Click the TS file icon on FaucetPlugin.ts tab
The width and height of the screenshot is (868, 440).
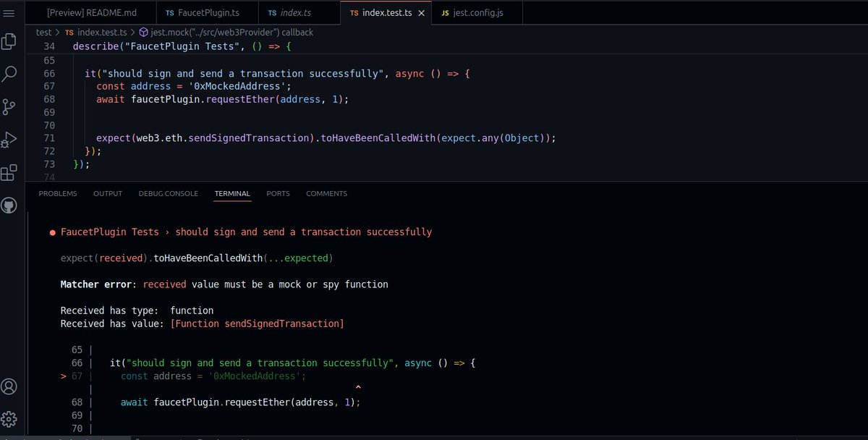[x=169, y=13]
